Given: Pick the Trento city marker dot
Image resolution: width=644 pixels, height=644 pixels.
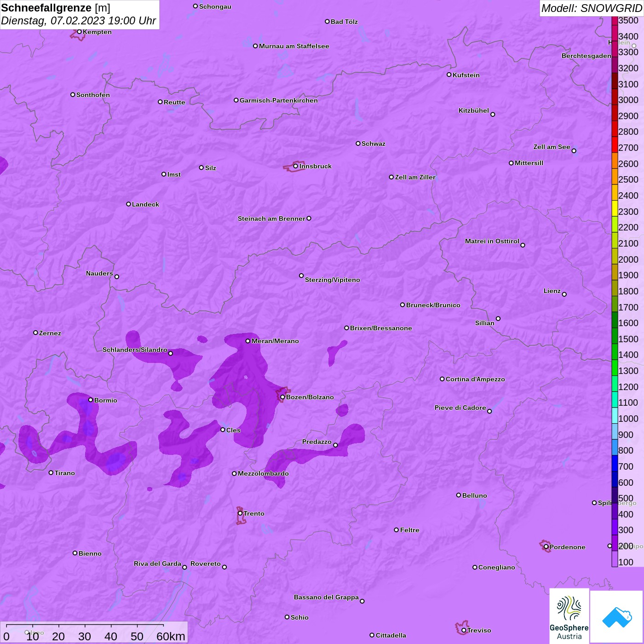Looking at the screenshot, I should (240, 513).
